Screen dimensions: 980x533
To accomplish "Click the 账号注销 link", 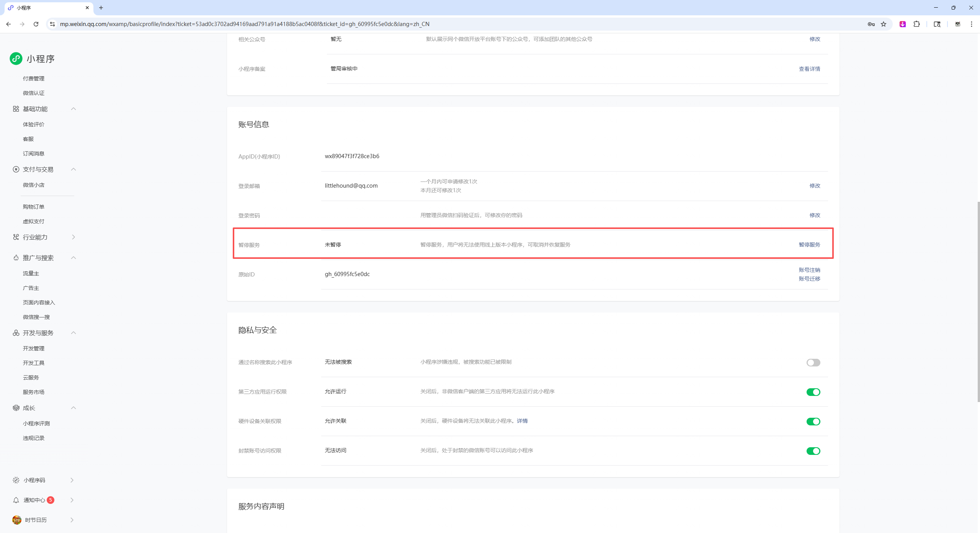I will [x=809, y=270].
